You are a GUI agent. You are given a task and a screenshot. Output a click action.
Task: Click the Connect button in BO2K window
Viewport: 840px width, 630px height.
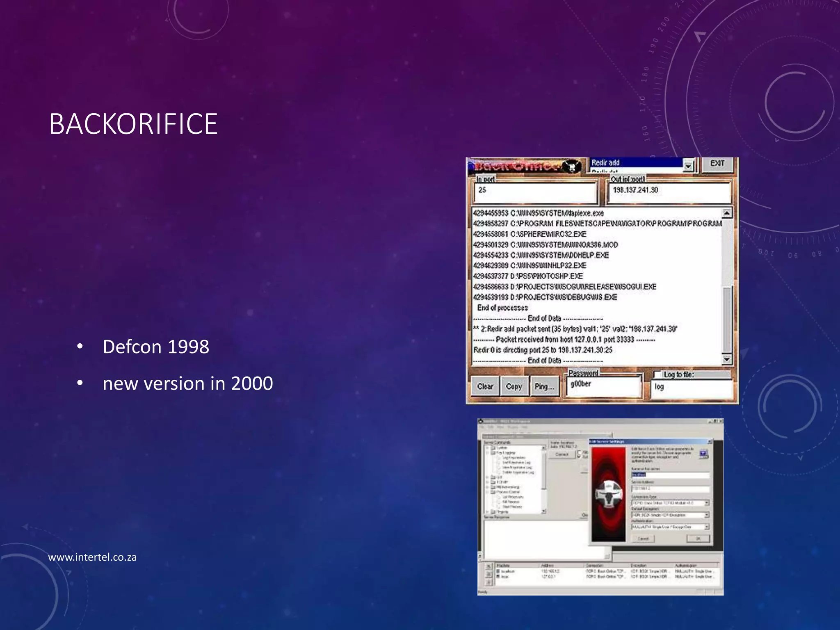(x=562, y=454)
